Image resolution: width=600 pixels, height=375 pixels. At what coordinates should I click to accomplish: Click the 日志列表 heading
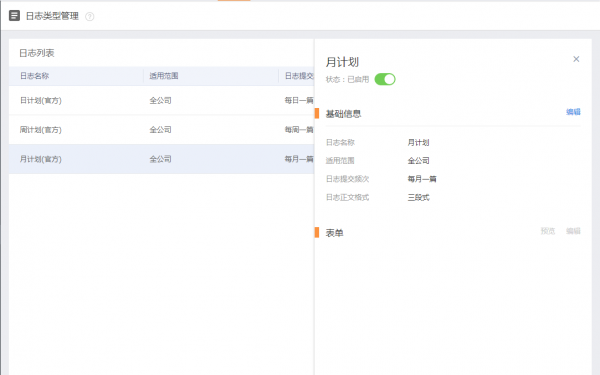[x=37, y=53]
